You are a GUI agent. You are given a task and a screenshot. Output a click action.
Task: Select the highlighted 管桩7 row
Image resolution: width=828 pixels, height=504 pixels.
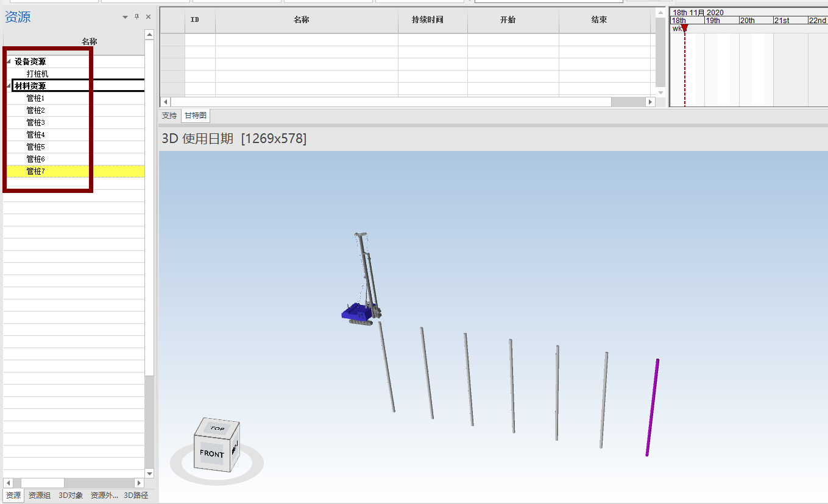tap(35, 171)
